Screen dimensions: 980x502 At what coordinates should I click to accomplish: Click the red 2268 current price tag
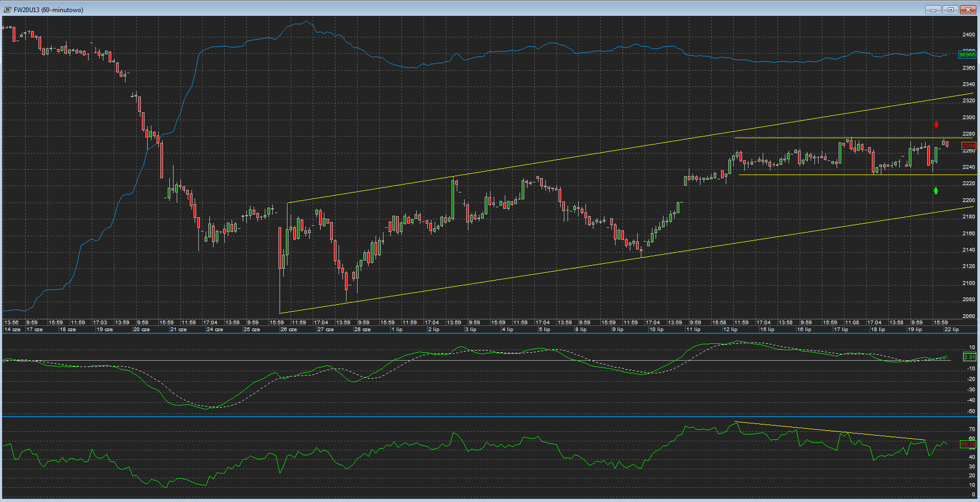point(969,146)
